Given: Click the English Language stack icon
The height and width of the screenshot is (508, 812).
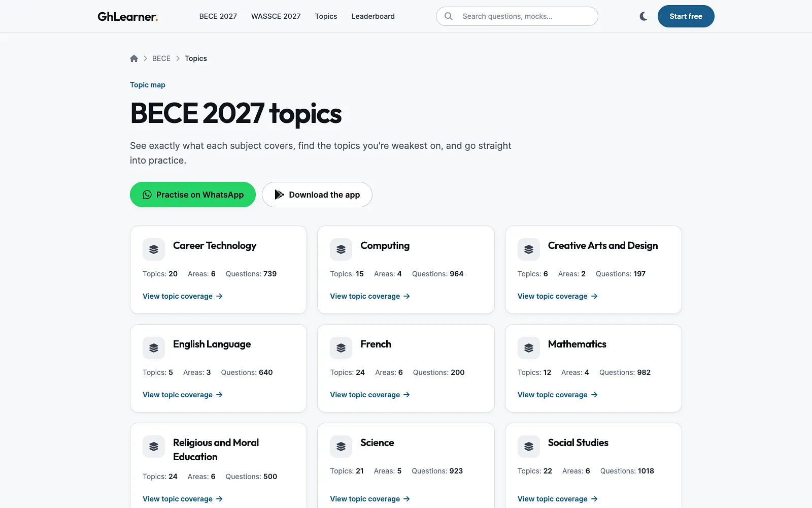Looking at the screenshot, I should pos(154,348).
